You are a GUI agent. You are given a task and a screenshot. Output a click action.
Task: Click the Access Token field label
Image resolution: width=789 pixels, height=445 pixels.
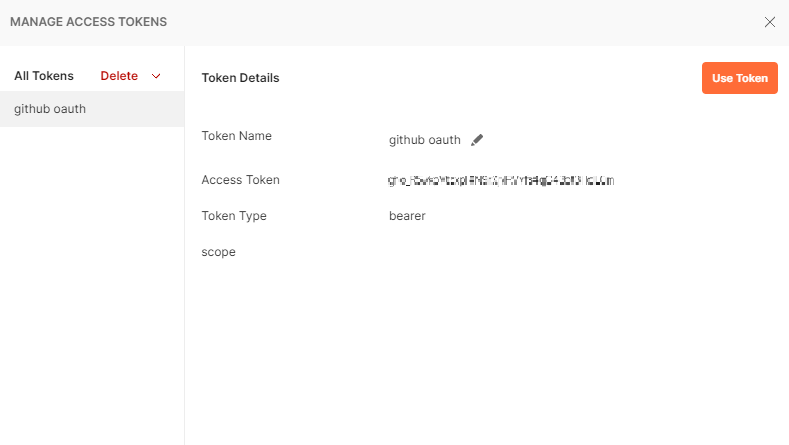pyautogui.click(x=240, y=180)
